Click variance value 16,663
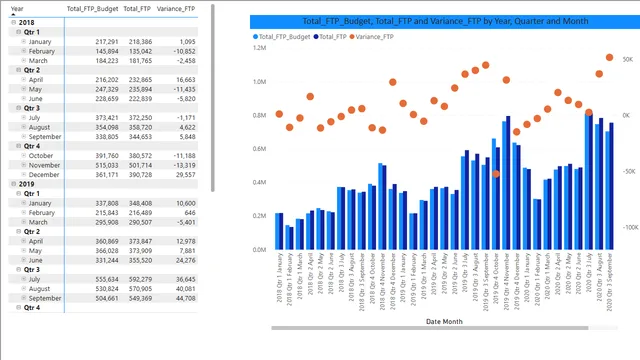640x360 pixels. pyautogui.click(x=186, y=80)
